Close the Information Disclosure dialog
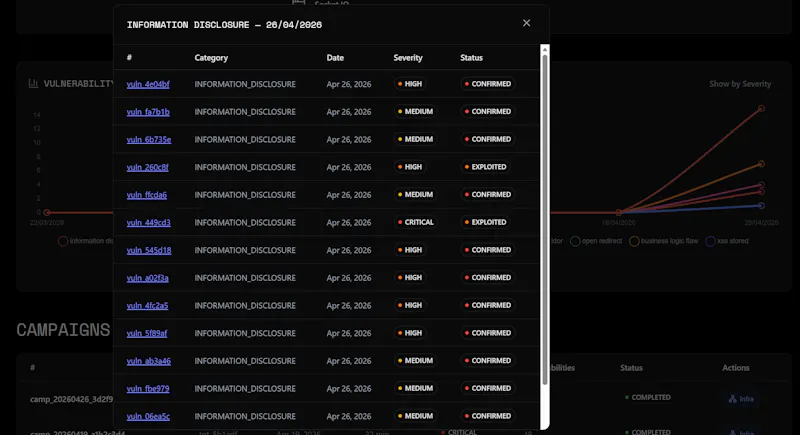 point(527,23)
